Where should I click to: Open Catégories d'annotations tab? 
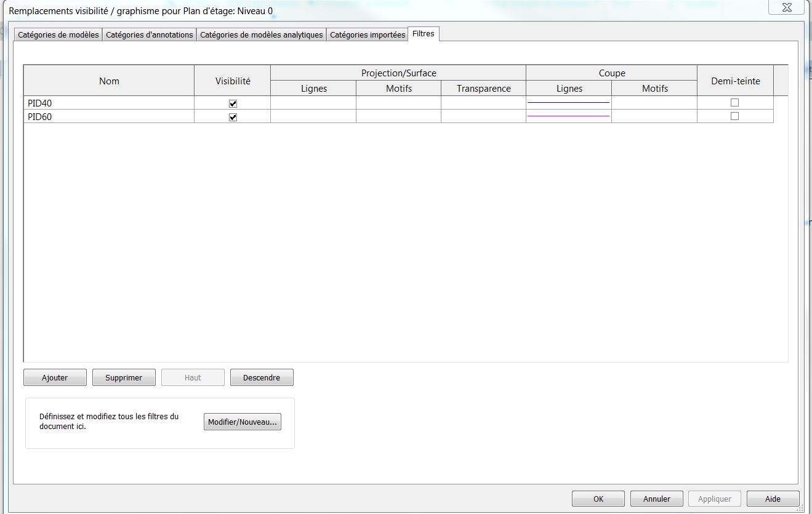click(150, 35)
